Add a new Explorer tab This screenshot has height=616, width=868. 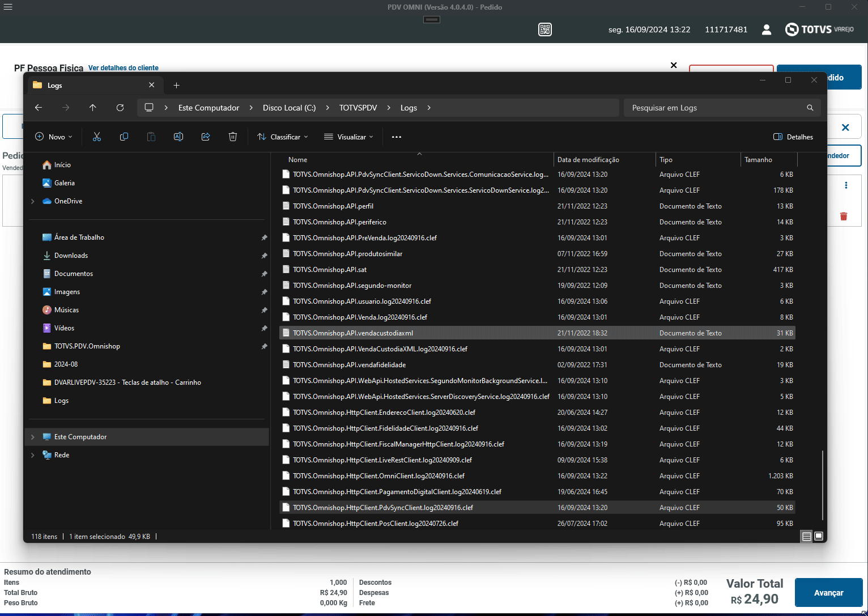[177, 85]
